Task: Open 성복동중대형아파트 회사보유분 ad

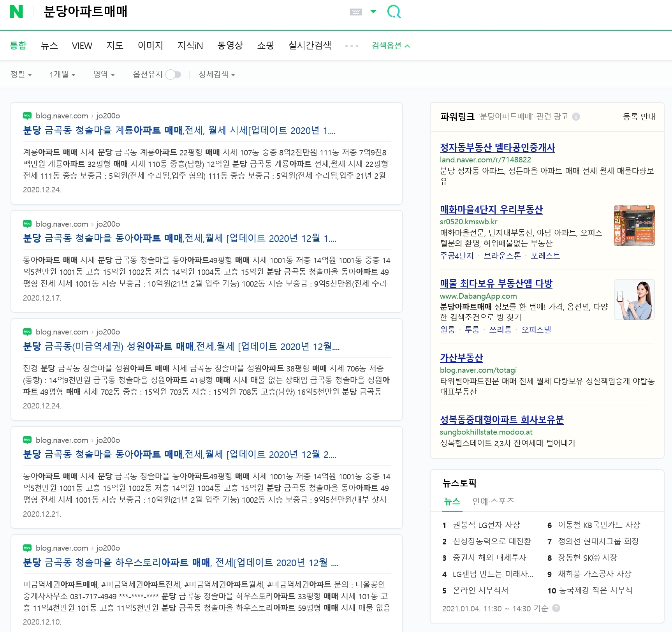Action: pos(501,419)
